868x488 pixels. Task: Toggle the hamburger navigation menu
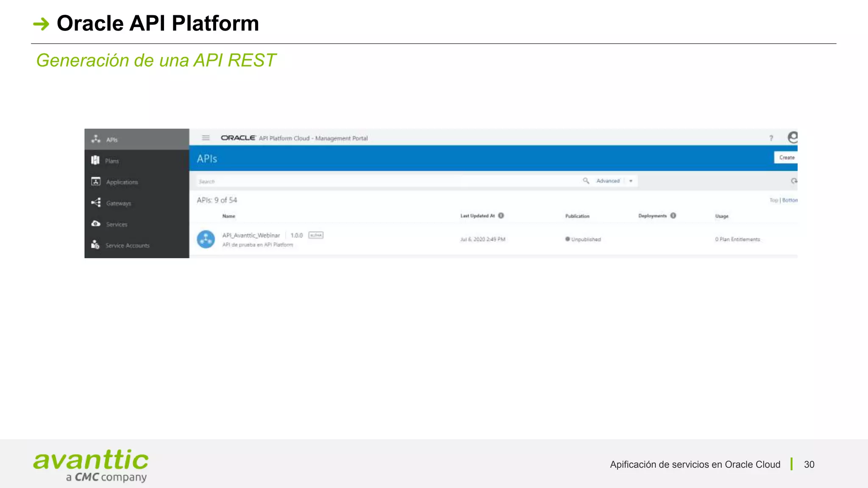pyautogui.click(x=206, y=138)
